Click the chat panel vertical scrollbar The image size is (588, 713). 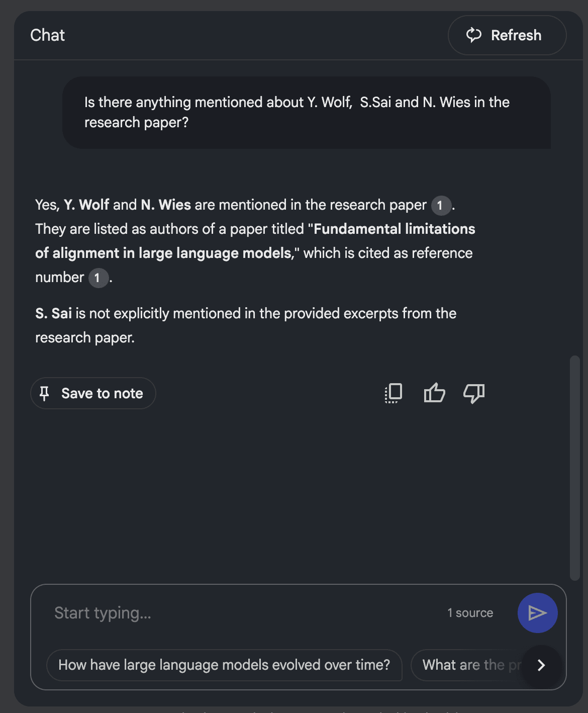click(x=575, y=468)
